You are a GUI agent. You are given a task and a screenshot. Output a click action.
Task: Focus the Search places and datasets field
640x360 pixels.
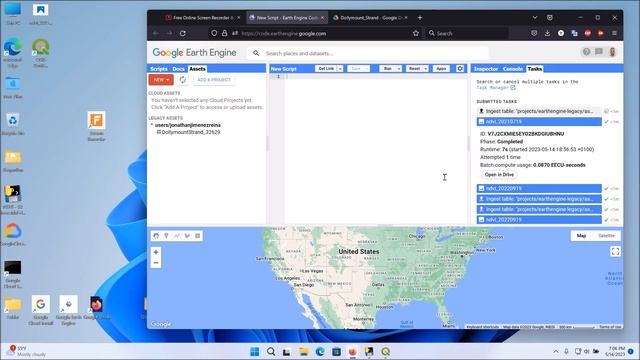coord(367,53)
